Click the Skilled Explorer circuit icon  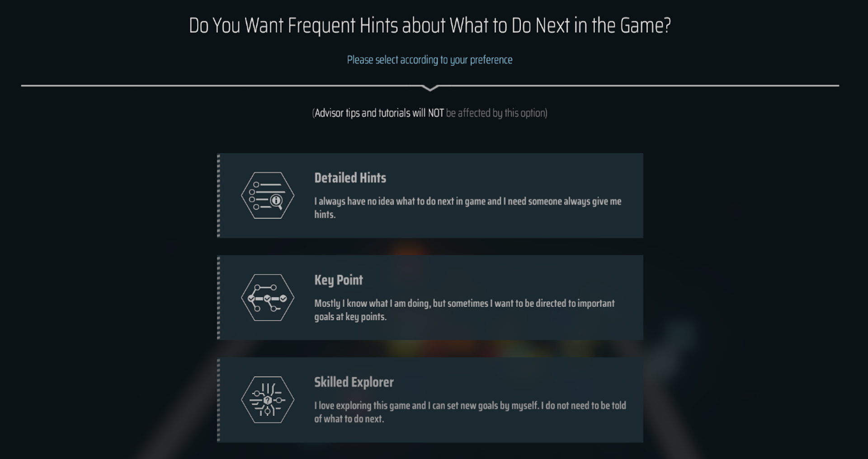(x=268, y=400)
